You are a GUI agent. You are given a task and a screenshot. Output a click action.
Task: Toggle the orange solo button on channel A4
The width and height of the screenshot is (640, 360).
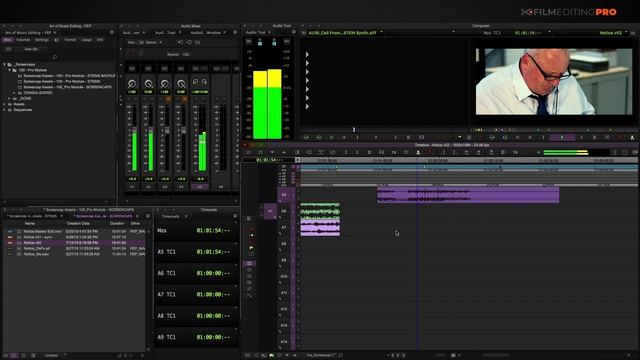pyautogui.click(x=184, y=99)
